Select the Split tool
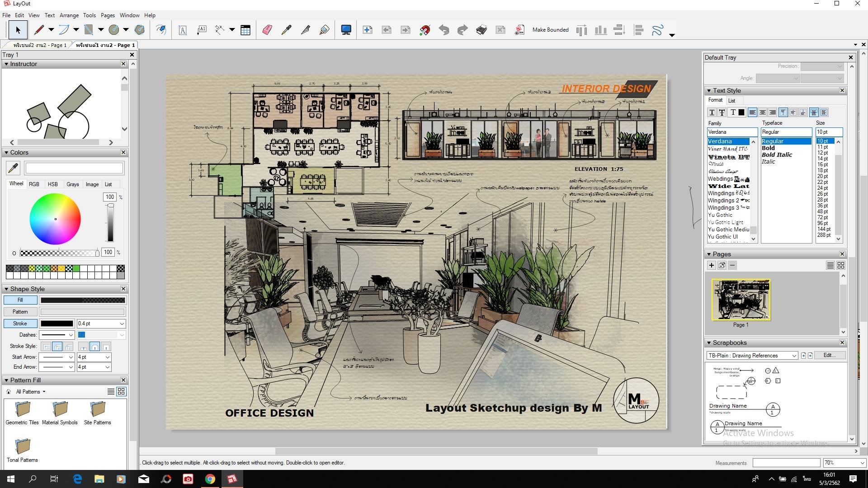Viewport: 868px width, 488px height. click(x=305, y=30)
